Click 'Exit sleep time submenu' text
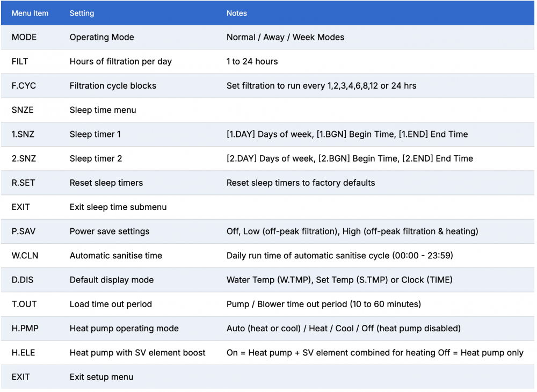 click(118, 207)
